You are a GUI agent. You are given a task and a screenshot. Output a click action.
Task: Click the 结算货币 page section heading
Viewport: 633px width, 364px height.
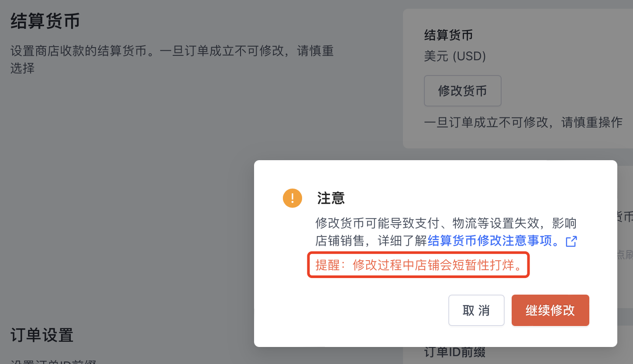tap(45, 21)
